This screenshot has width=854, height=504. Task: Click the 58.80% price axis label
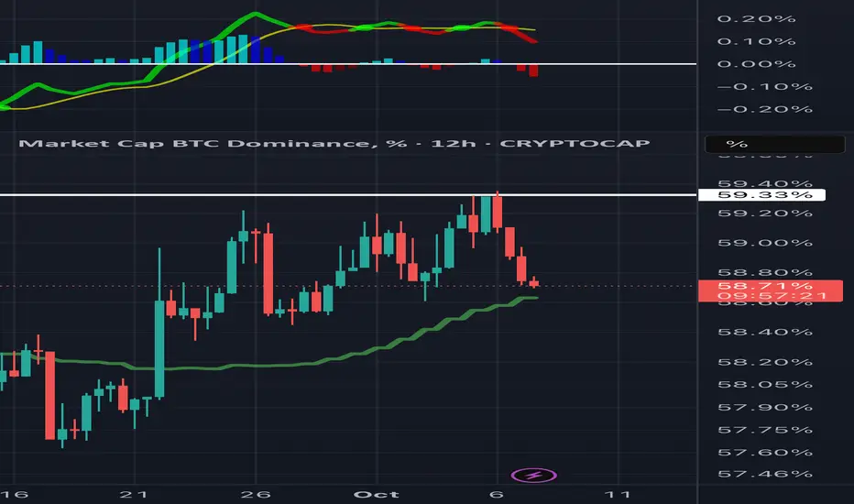point(765,272)
